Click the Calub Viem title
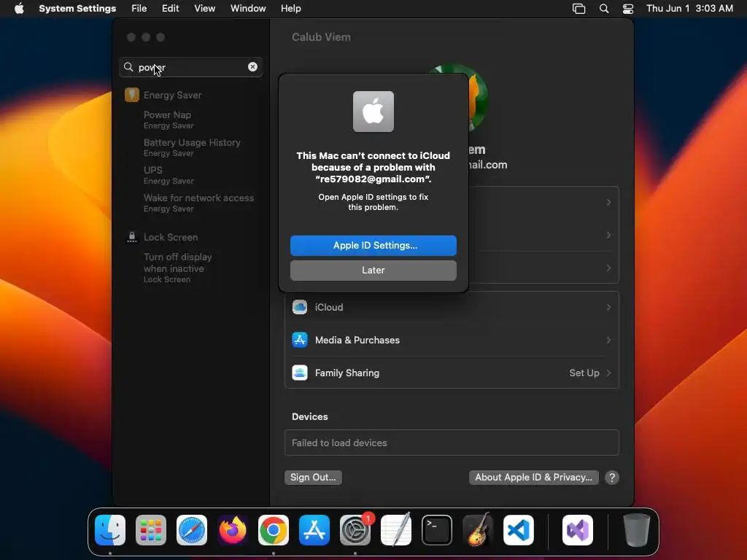This screenshot has width=747, height=560. tap(321, 37)
